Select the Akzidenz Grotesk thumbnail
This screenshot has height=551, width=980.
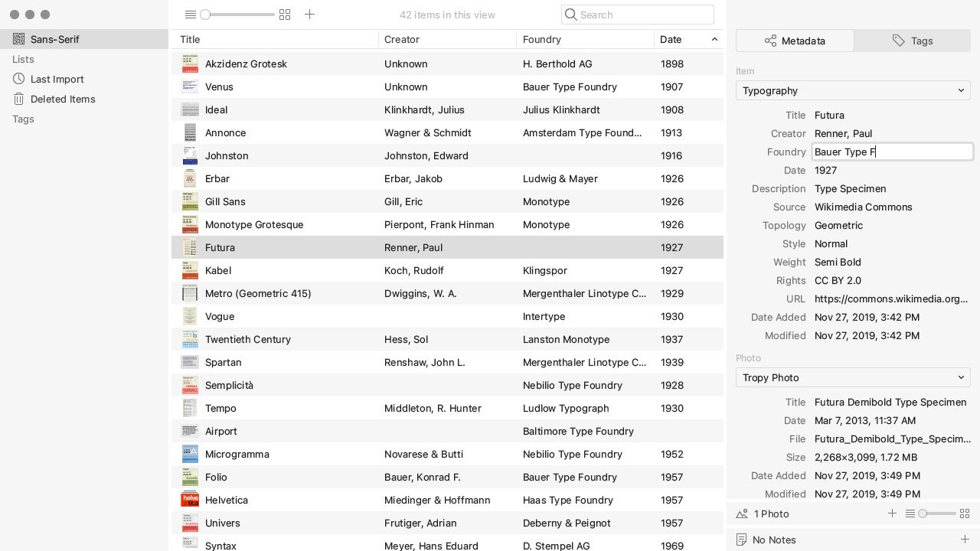(x=189, y=64)
